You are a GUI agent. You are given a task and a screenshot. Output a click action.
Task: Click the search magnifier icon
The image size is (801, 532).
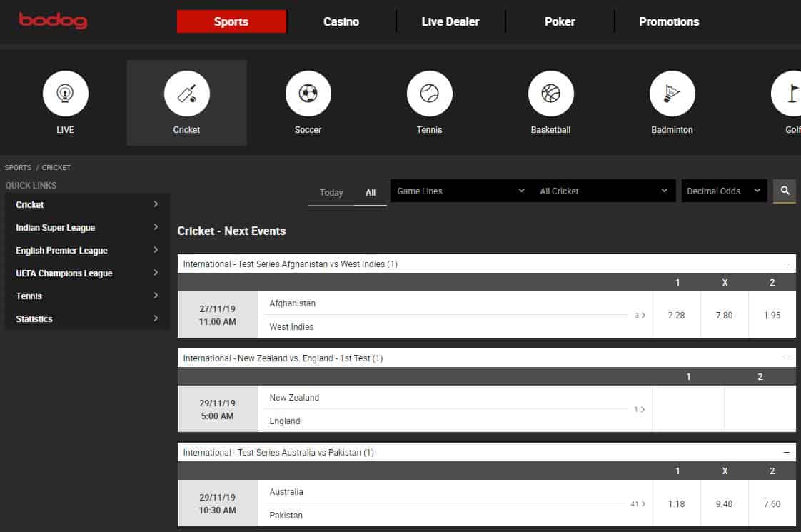tap(785, 191)
